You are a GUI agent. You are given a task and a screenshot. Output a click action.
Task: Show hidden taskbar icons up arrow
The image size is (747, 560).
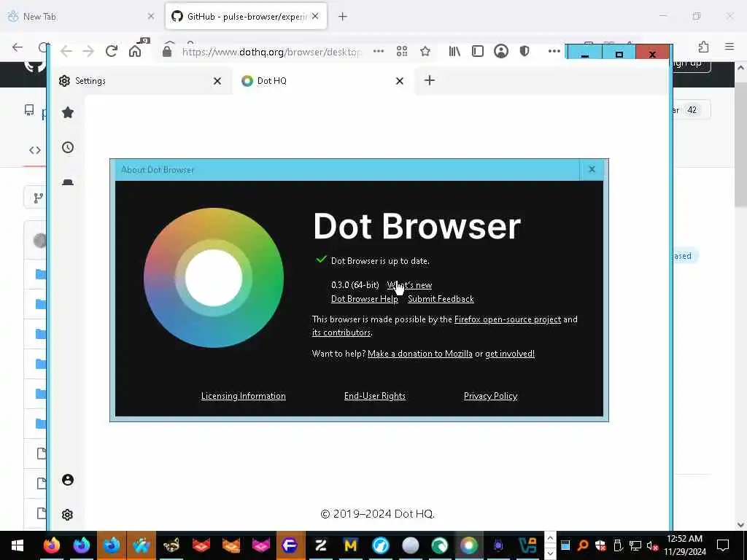(550, 538)
